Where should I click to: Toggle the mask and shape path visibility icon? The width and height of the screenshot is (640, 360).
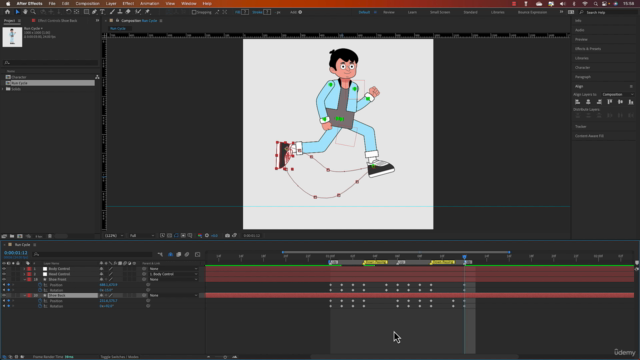tap(176, 236)
